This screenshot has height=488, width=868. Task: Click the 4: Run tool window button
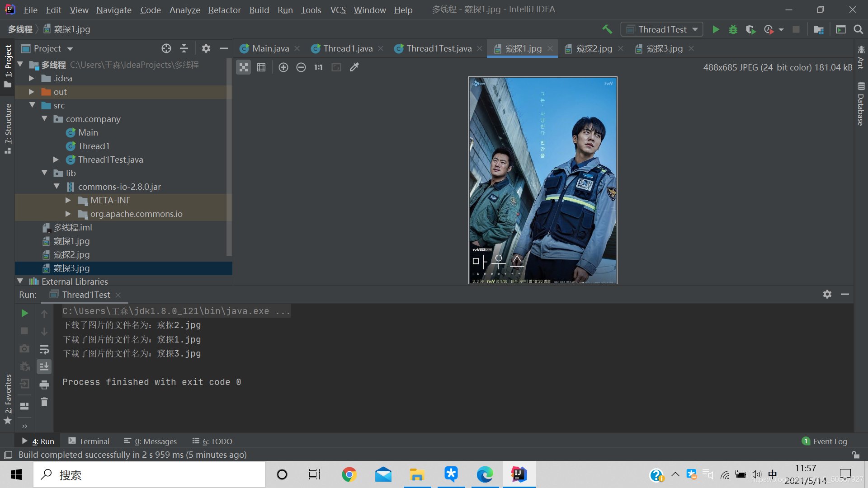38,441
